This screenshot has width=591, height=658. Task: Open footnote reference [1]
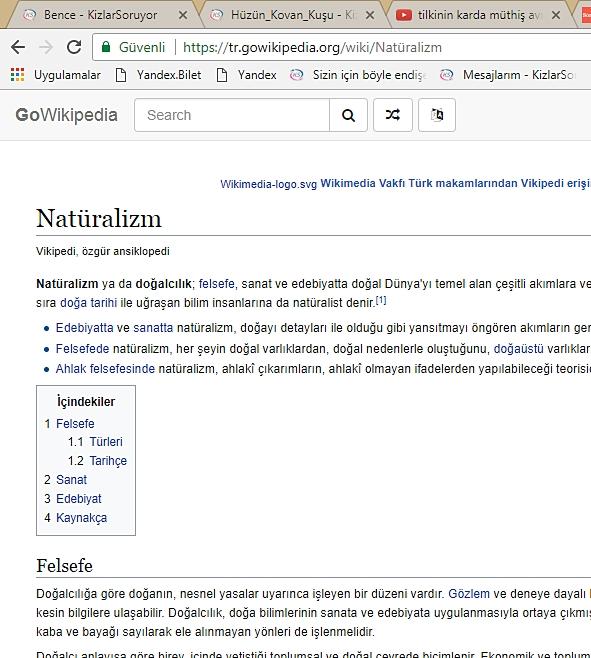tap(381, 300)
